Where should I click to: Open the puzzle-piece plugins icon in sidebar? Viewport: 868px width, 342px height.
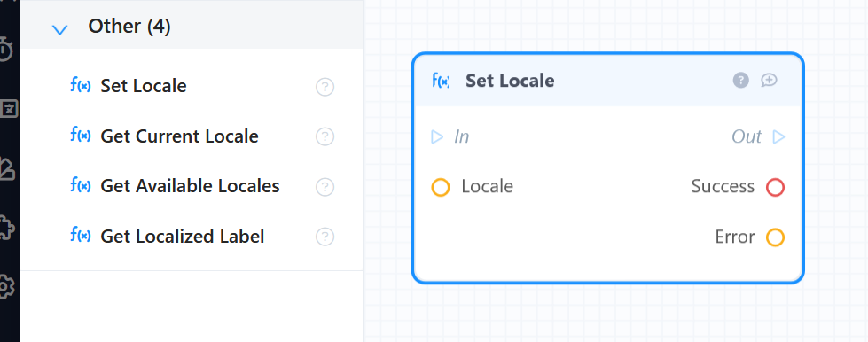point(4,228)
